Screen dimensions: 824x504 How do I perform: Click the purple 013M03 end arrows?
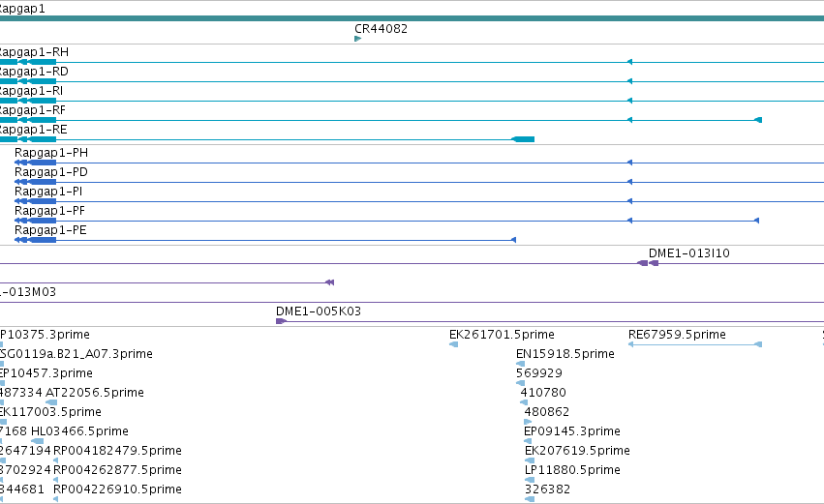pos(329,282)
